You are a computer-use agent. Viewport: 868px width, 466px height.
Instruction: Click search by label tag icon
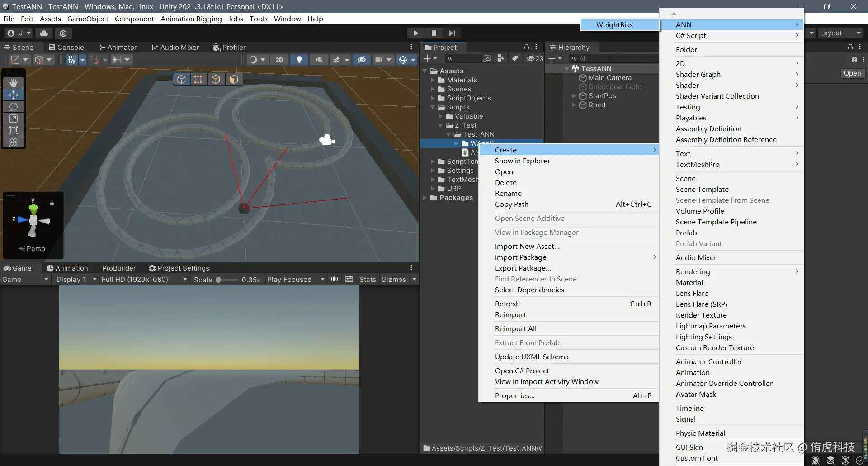click(515, 58)
